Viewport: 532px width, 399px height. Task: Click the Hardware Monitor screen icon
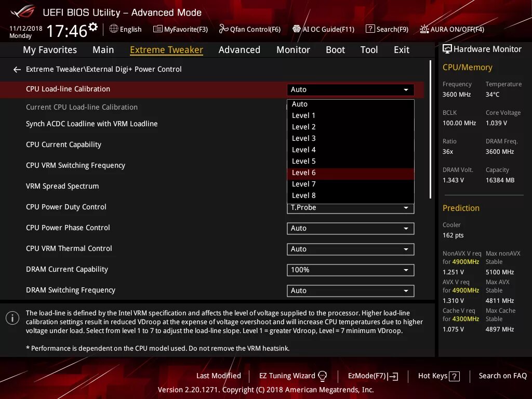(x=447, y=49)
